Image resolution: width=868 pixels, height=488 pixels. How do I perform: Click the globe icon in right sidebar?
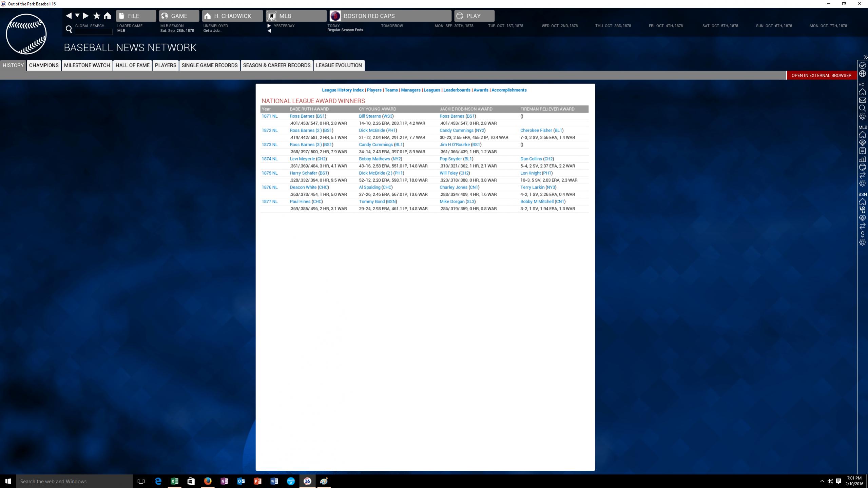pyautogui.click(x=862, y=74)
